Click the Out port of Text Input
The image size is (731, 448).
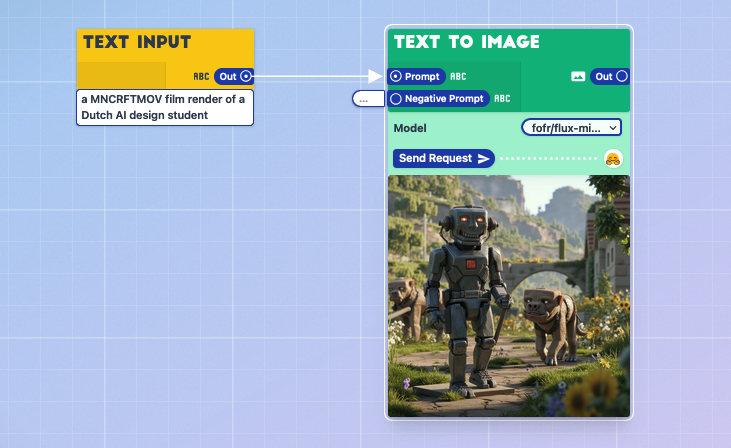(x=246, y=76)
